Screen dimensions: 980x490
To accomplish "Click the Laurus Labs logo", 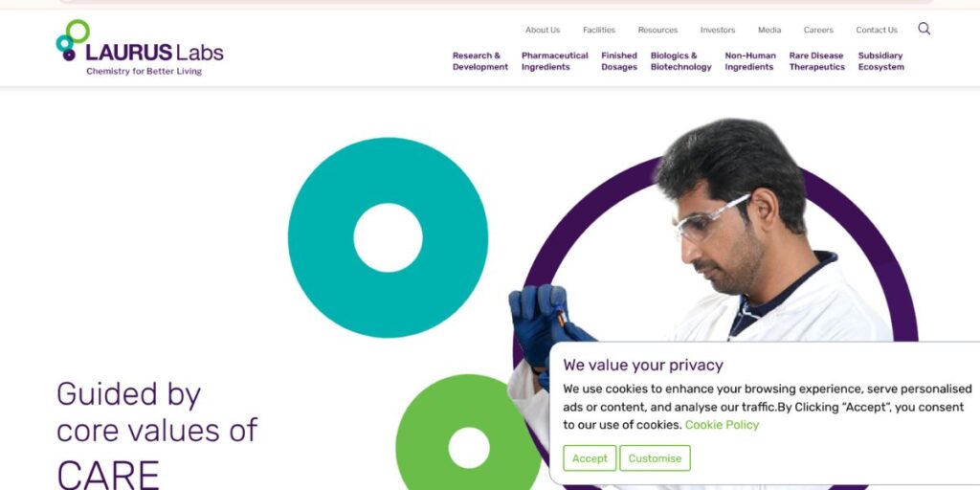I will 140,48.
